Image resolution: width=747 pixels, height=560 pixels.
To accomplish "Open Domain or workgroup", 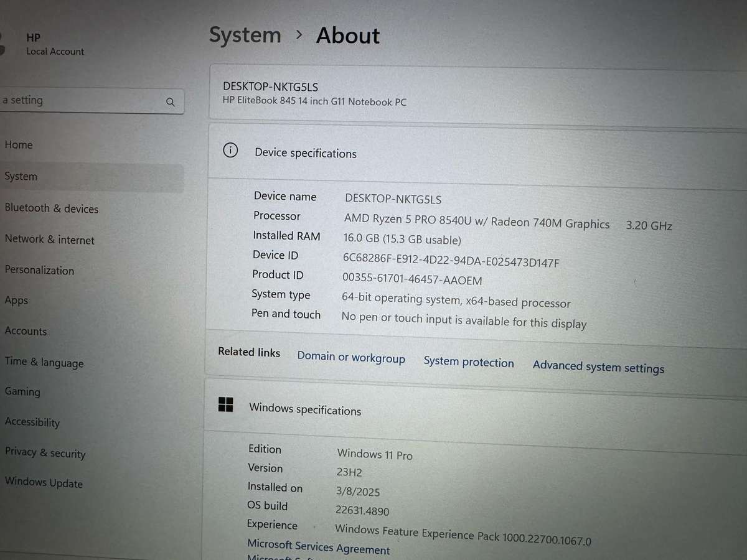I will pos(351,358).
